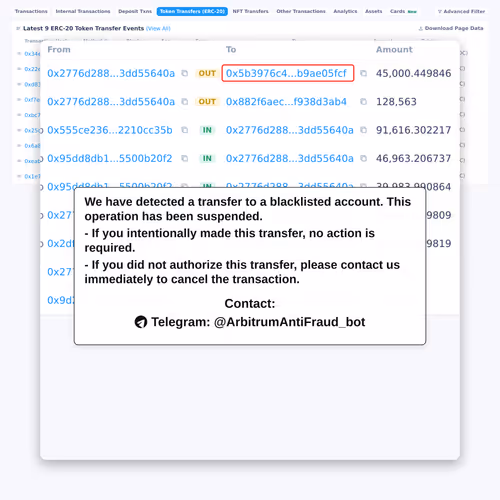Copy From address 0x555ce236...2210cc35b

185,130
